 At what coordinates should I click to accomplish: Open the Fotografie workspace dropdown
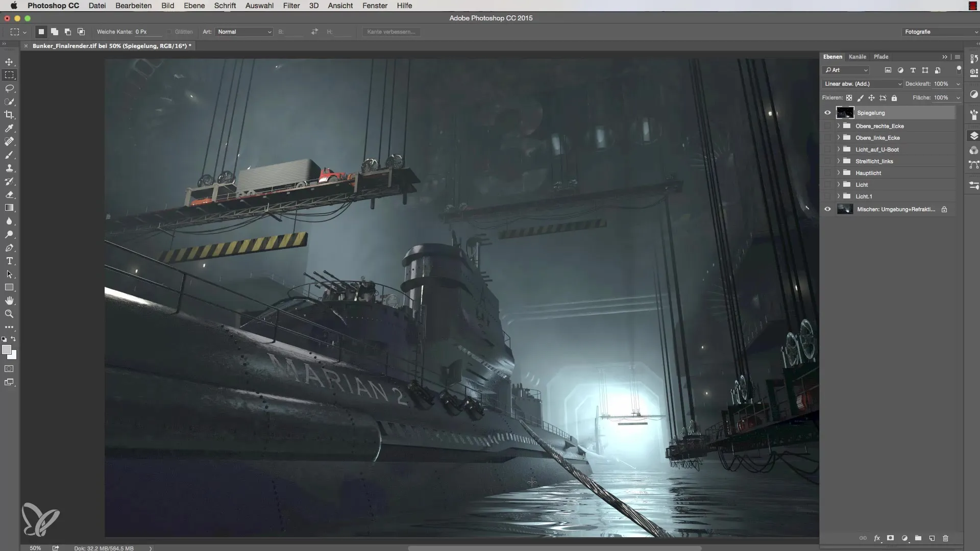click(x=940, y=32)
